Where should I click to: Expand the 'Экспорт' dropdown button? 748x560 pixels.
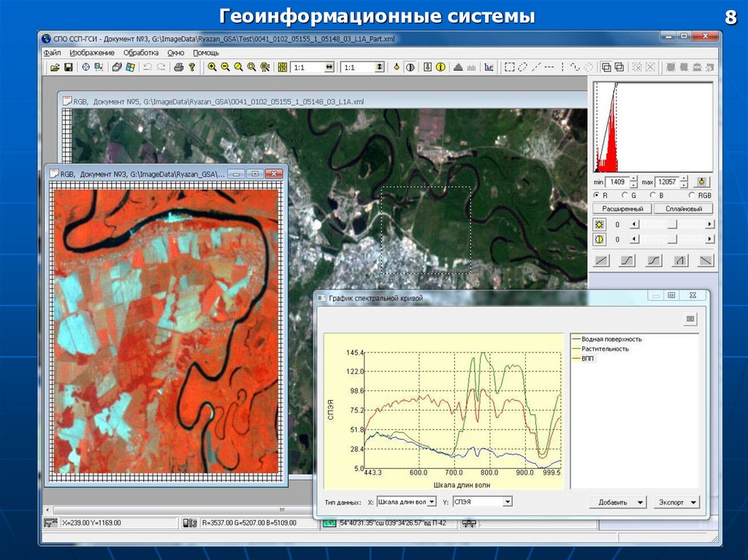[x=693, y=502]
